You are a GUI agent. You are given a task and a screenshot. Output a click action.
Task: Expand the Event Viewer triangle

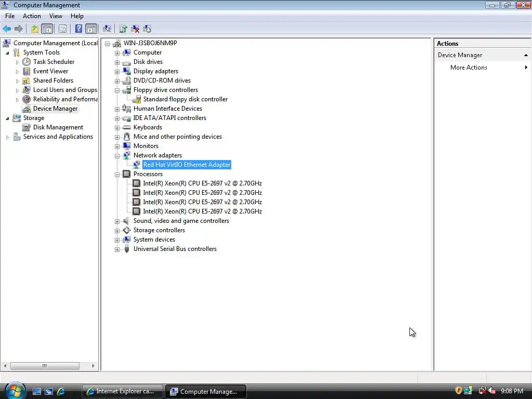(x=17, y=72)
